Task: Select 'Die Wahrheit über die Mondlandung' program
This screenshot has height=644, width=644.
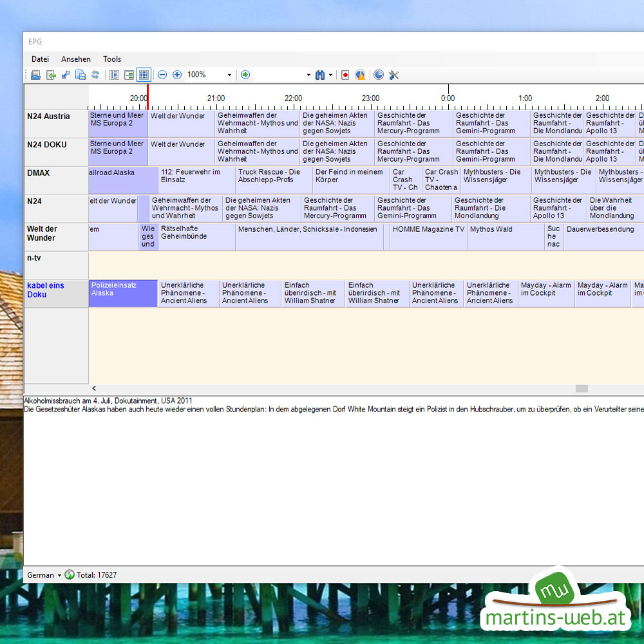Action: click(x=615, y=209)
